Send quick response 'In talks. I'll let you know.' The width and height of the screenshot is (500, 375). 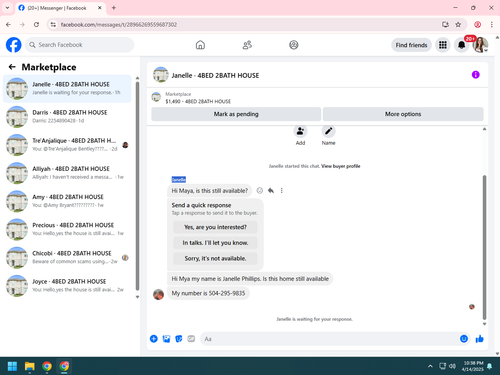point(215,243)
